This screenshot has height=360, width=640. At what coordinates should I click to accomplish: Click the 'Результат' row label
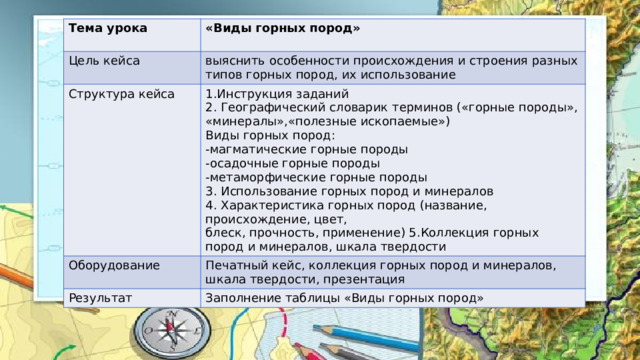tap(100, 298)
